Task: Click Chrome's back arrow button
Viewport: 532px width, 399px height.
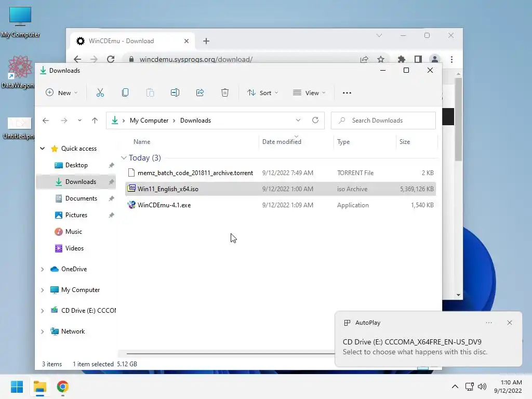Action: tap(77, 59)
